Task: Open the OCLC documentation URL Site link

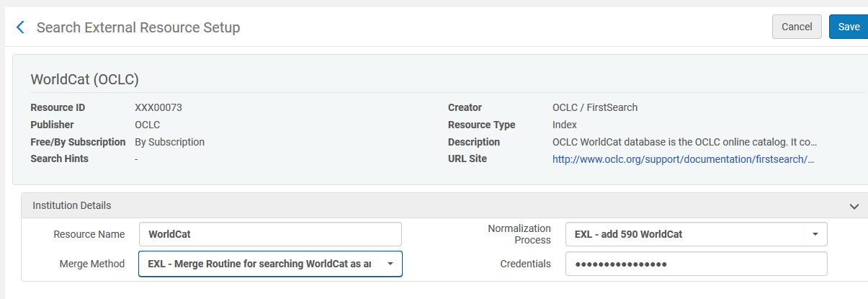Action: [683, 159]
